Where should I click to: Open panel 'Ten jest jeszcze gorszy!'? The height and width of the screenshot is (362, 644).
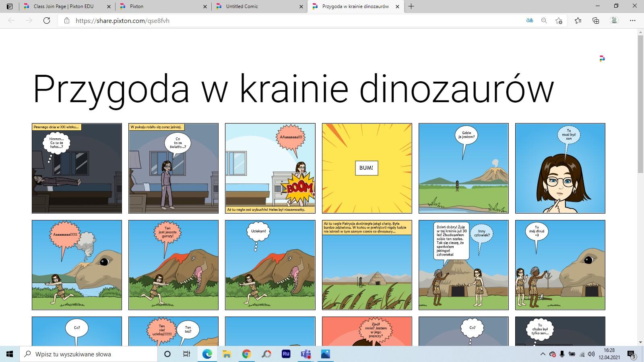(173, 265)
